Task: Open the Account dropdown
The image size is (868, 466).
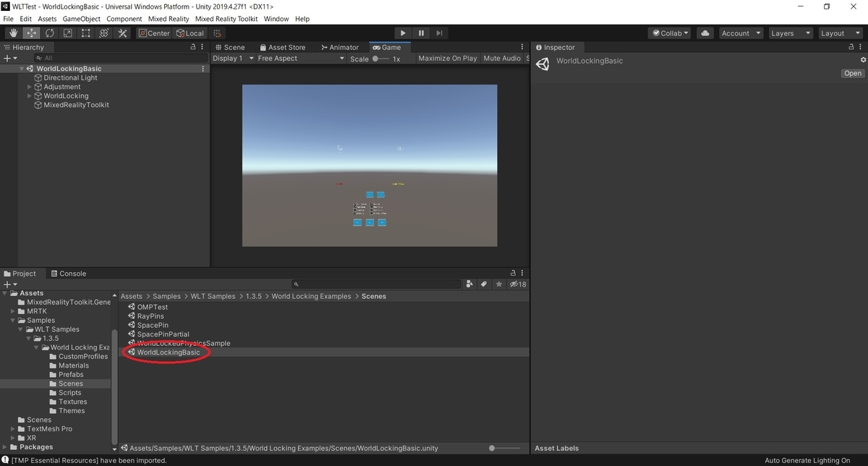Action: tap(741, 33)
